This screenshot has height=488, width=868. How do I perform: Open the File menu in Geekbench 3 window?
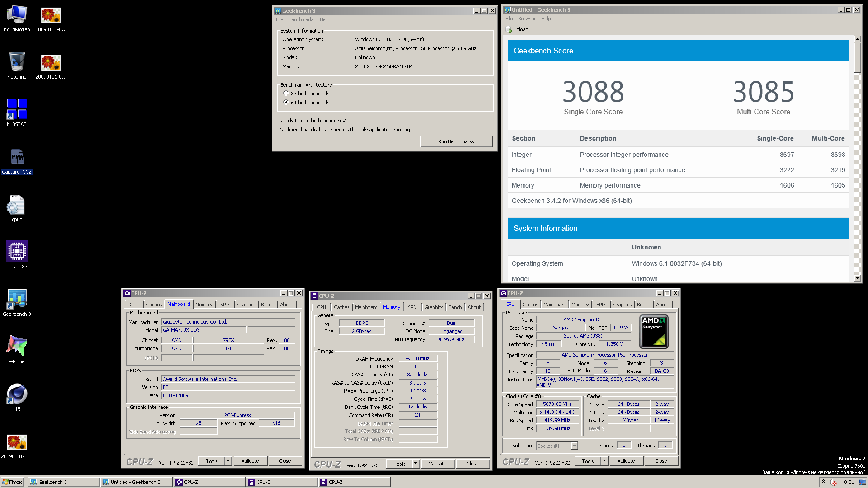(279, 19)
